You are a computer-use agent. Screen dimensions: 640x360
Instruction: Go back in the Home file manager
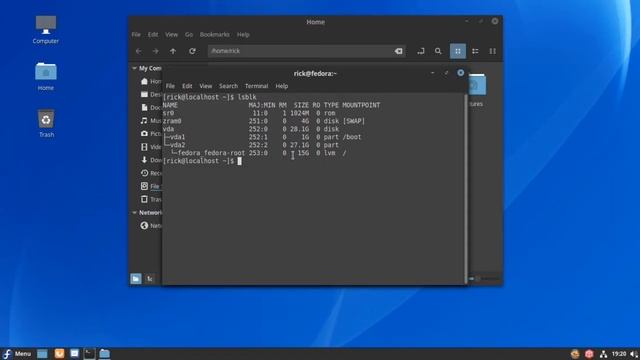click(x=138, y=51)
